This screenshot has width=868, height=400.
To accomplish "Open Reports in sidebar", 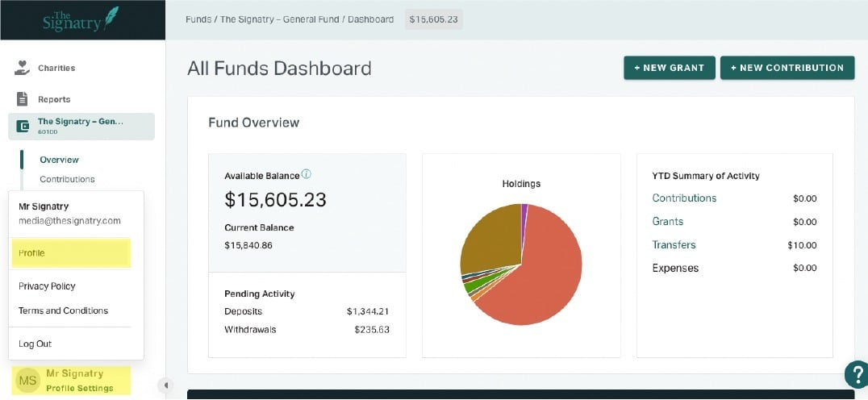I will [x=54, y=99].
